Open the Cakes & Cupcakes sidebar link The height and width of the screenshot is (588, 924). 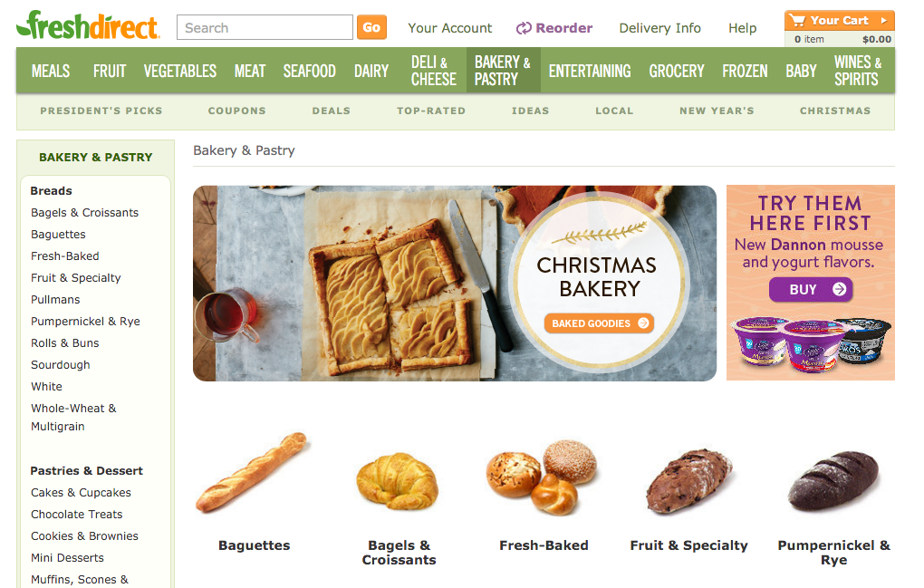(x=81, y=493)
